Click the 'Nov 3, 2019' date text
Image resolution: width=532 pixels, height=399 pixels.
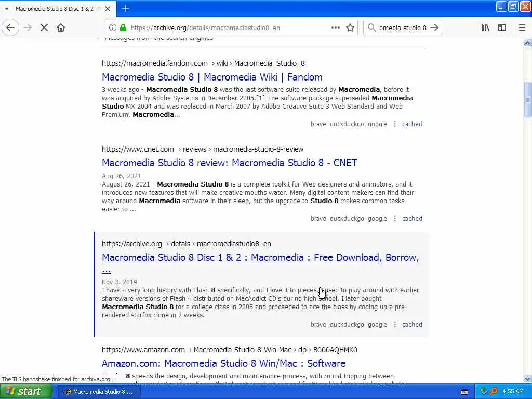[119, 282]
